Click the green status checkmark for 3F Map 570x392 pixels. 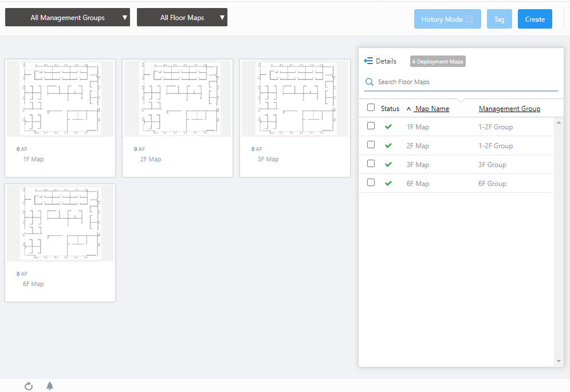(388, 165)
